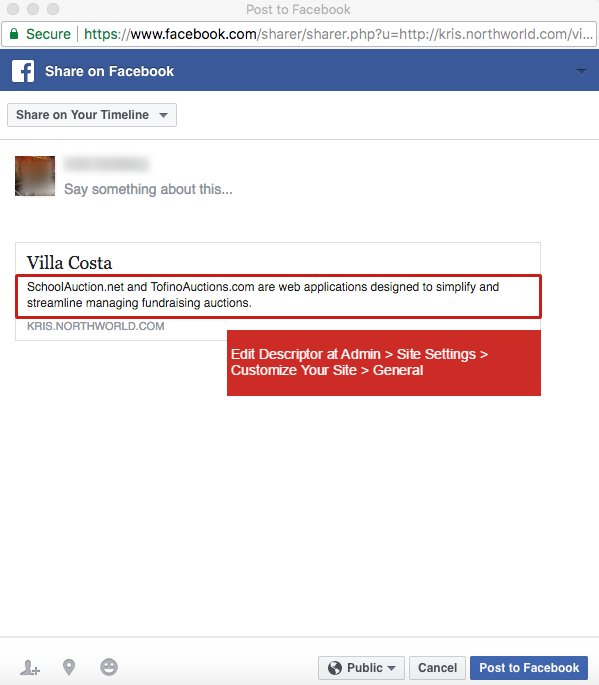Open the Share on Your Timeline dropdown
The image size is (599, 685).
pos(92,115)
